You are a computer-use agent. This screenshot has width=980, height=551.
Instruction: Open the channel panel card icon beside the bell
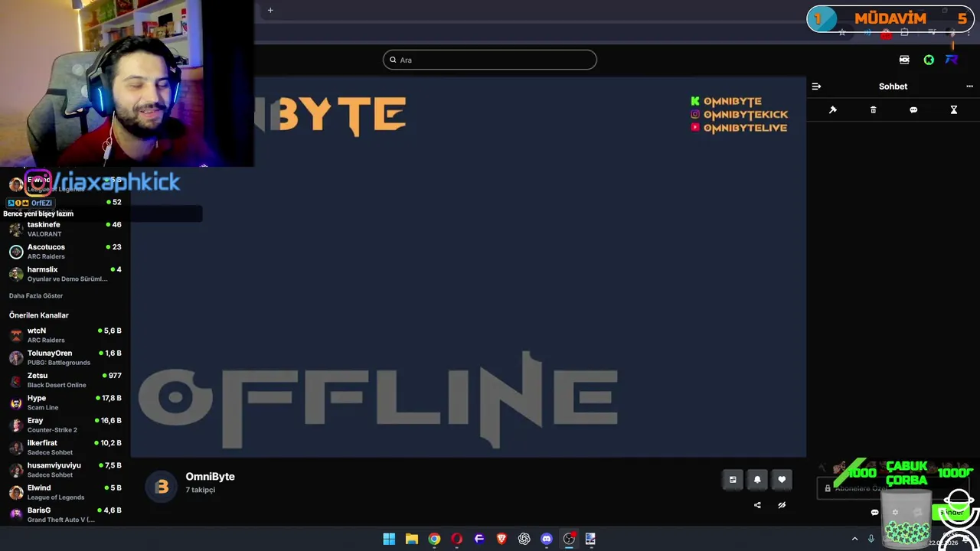[733, 480]
